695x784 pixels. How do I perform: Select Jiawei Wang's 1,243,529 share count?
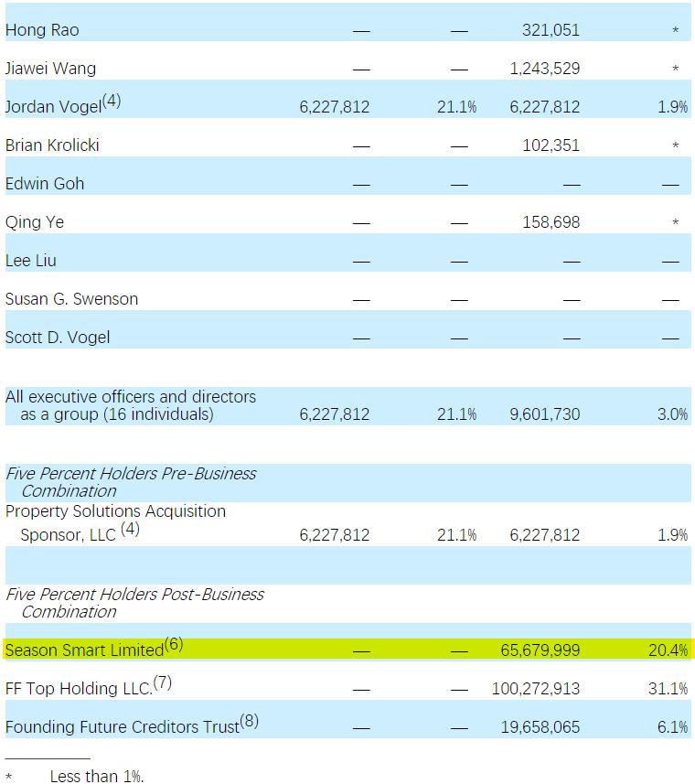point(544,69)
